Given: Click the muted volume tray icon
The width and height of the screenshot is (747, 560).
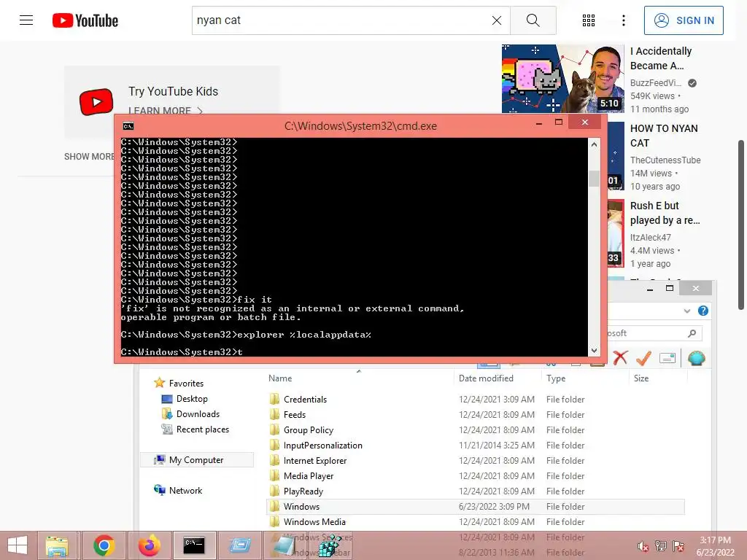Looking at the screenshot, I should point(643,546).
